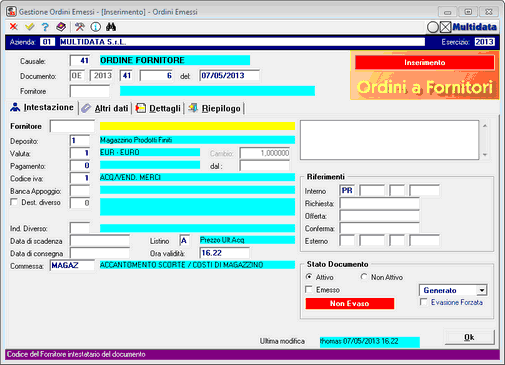Click the document date field 07/05/2013
Screen dimensions: 505x365
229,76
